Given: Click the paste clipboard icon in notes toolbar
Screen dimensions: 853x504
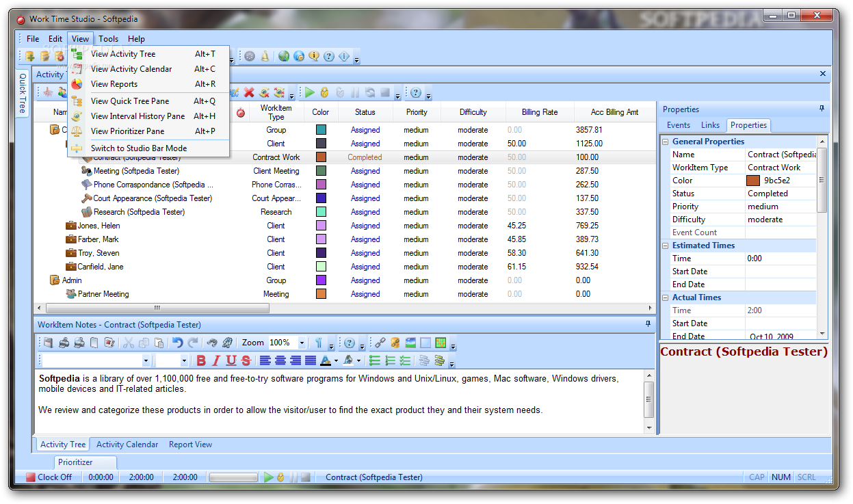Looking at the screenshot, I should click(159, 343).
